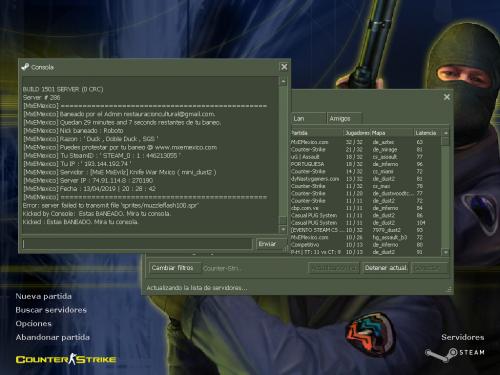Screen dimensions: 500x375
Task: Click server list scroll up arrow
Action: click(x=446, y=133)
